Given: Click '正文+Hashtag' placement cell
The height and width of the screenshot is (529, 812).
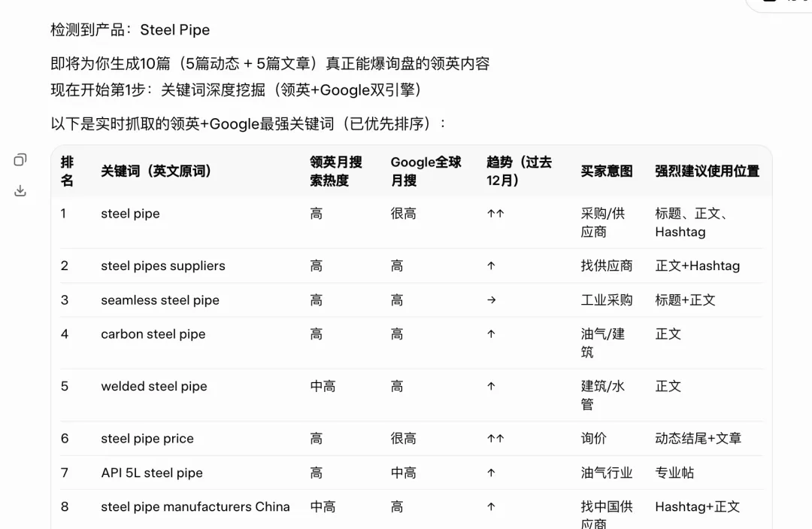Looking at the screenshot, I should pyautogui.click(x=697, y=266).
